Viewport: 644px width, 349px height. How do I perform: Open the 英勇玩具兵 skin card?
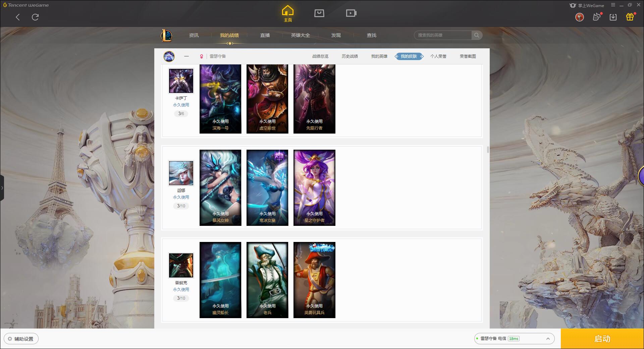314,280
